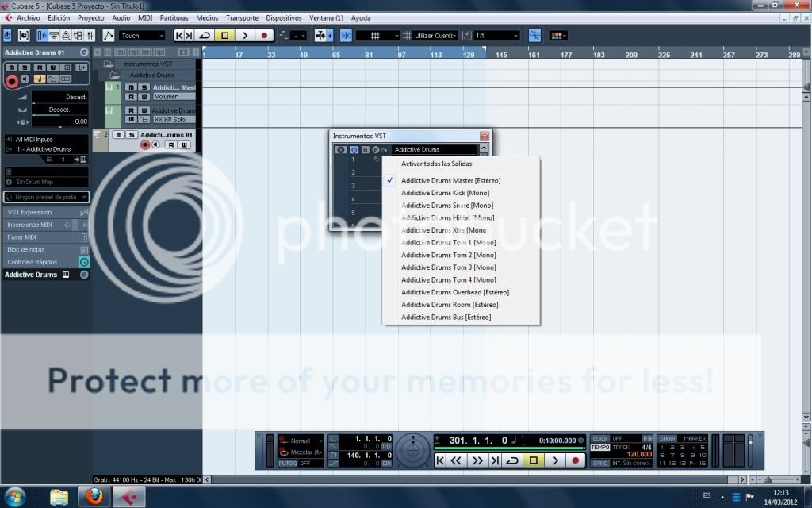Click the rewind button in the transport panel
The height and width of the screenshot is (508, 812).
pos(456,460)
